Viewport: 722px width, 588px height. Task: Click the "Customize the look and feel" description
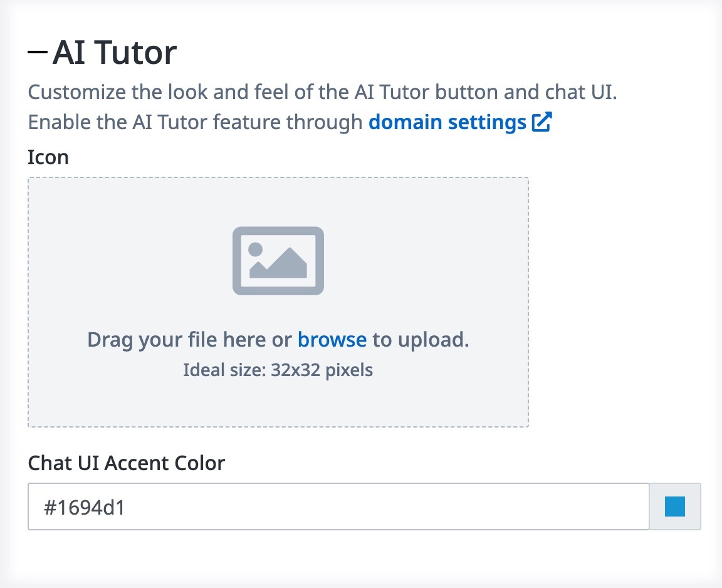click(x=322, y=92)
